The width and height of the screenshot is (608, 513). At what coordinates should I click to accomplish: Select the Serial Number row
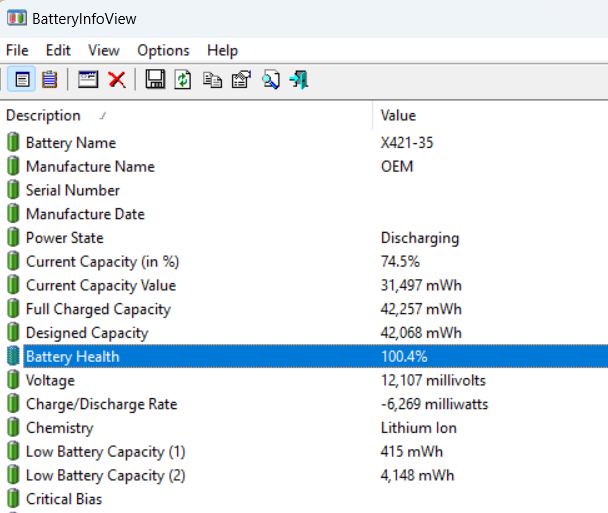(304, 190)
